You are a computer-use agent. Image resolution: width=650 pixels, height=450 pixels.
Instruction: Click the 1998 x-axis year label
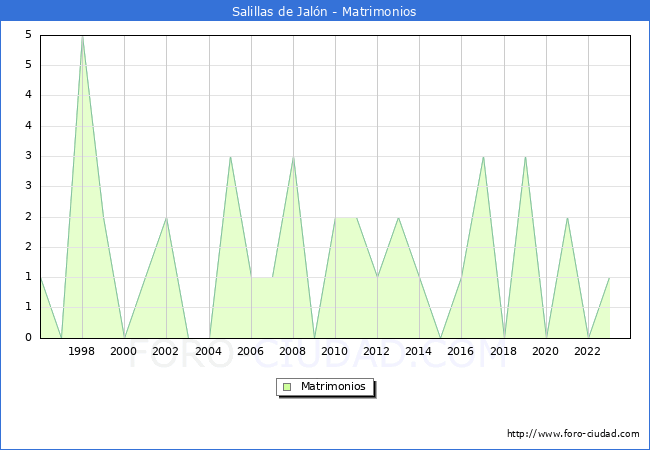coord(81,351)
